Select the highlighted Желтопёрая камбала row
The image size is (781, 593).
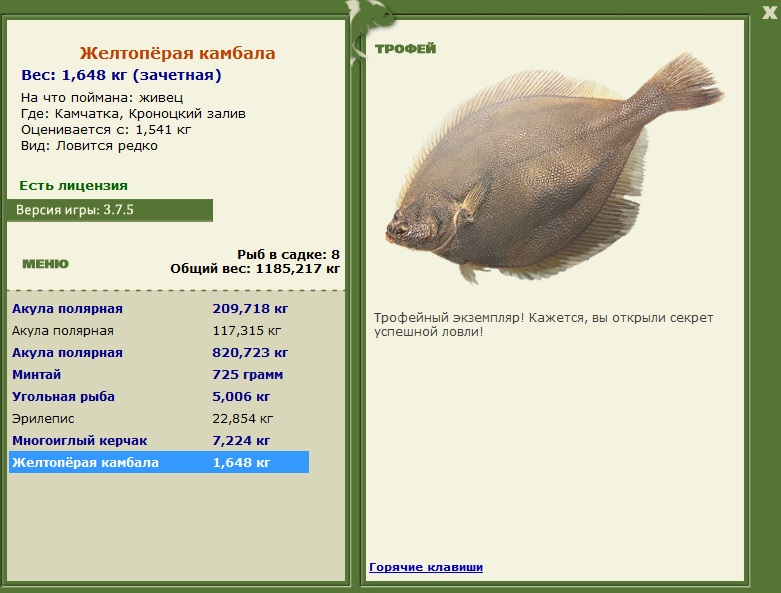point(159,462)
